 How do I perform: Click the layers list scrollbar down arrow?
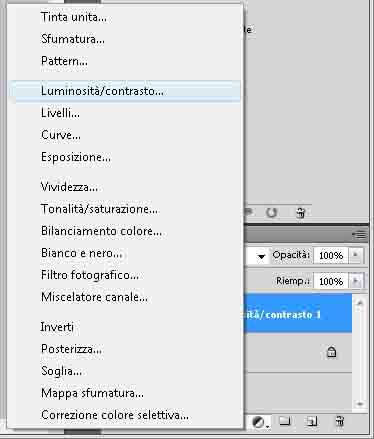click(360, 404)
